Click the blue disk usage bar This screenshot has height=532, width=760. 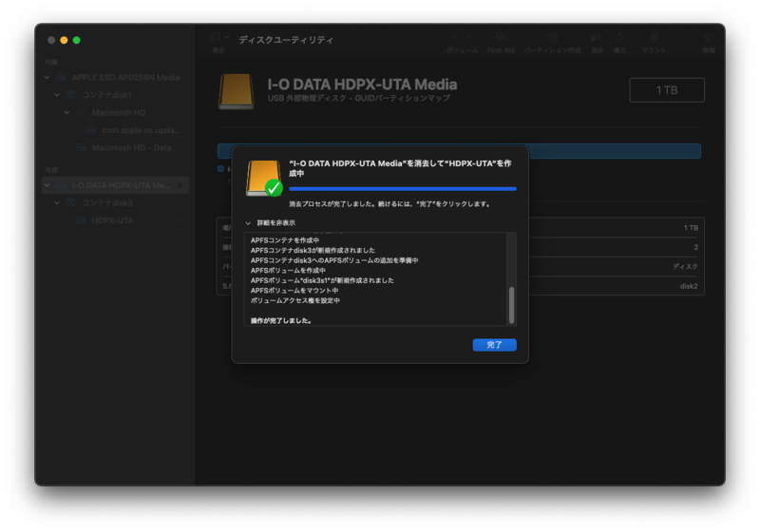coord(459,151)
